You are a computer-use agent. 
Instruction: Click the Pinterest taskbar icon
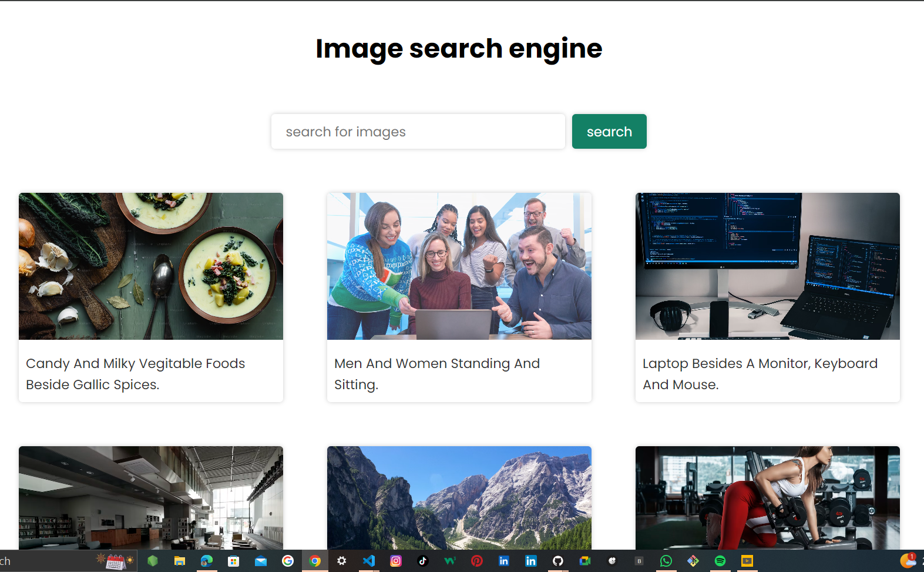click(477, 561)
